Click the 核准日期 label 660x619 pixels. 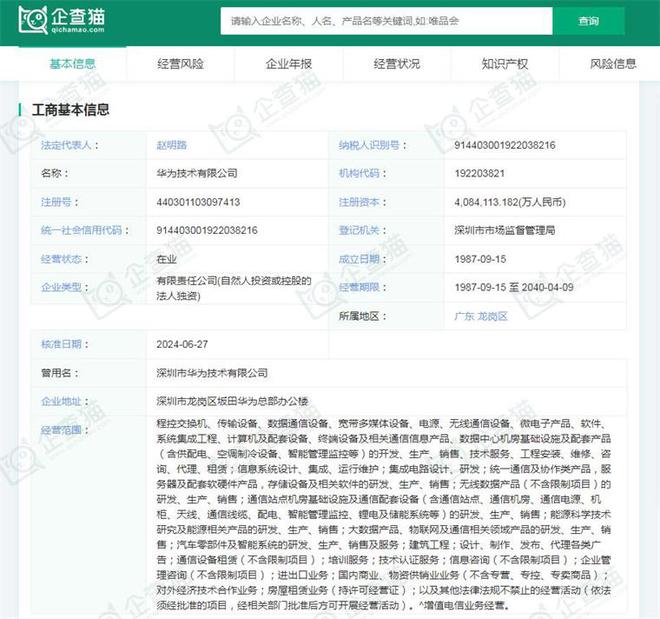coord(64,344)
